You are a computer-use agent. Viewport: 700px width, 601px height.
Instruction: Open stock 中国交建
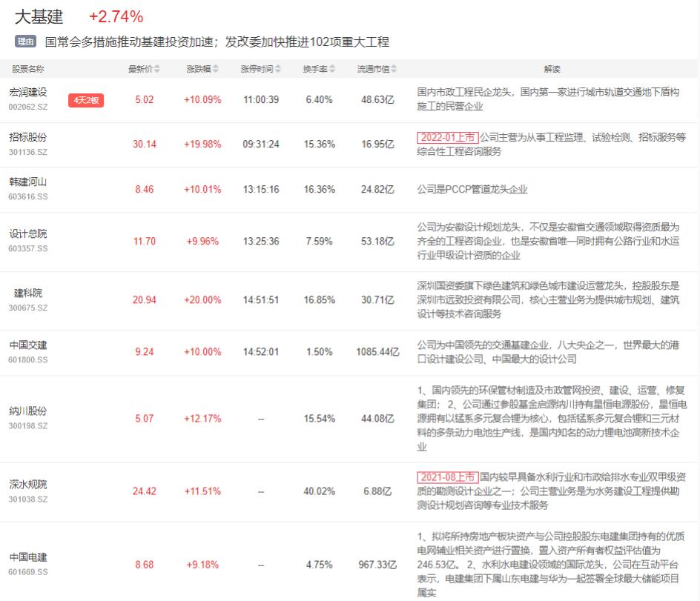[x=28, y=345]
